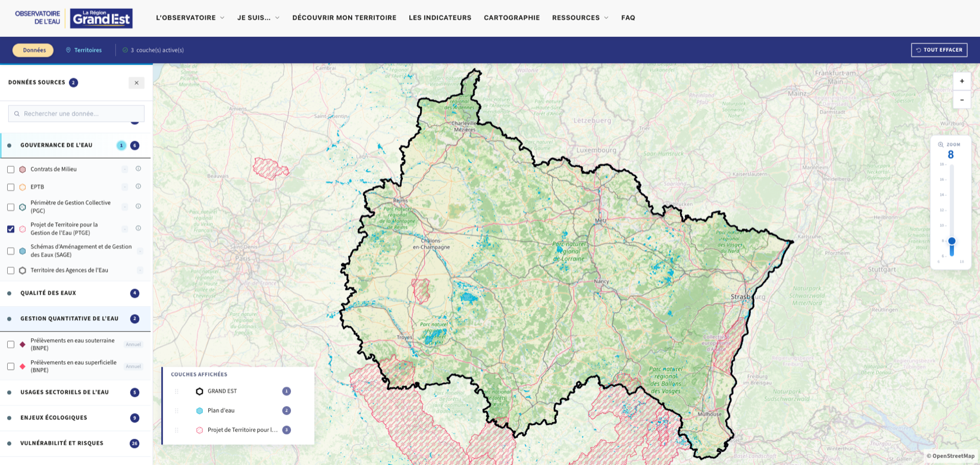Click the zoom level slider handle

(x=951, y=241)
